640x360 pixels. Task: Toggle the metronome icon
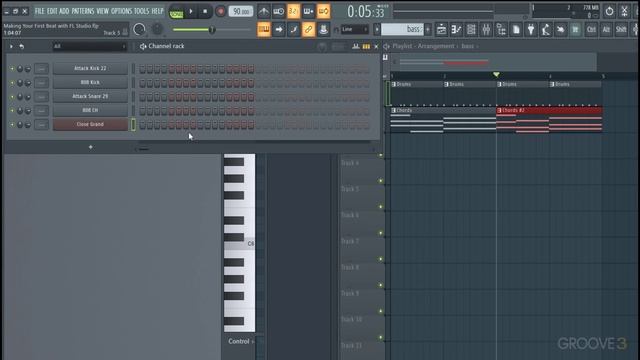[x=264, y=11]
